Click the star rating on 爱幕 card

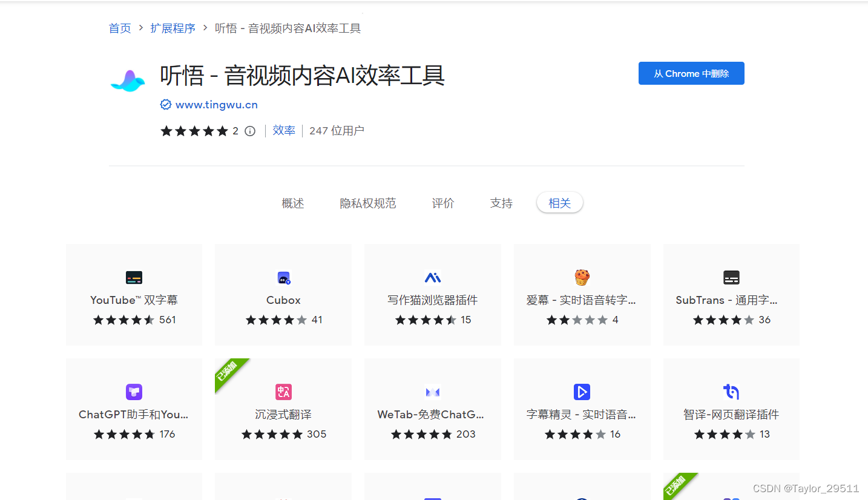(577, 320)
